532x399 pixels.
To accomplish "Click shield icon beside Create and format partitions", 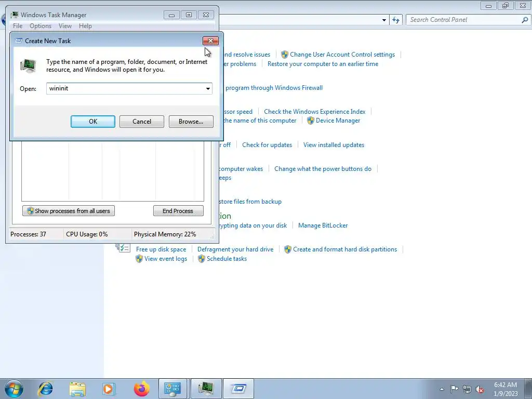I will tap(288, 249).
